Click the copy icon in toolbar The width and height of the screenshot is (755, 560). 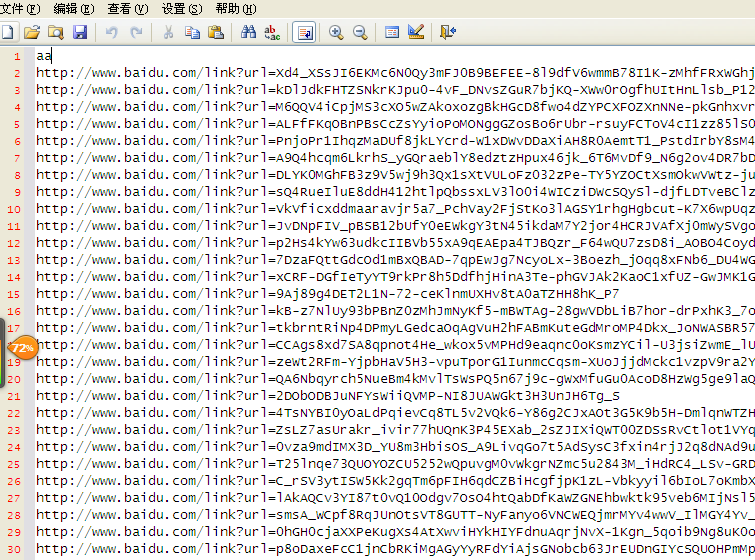(192, 33)
